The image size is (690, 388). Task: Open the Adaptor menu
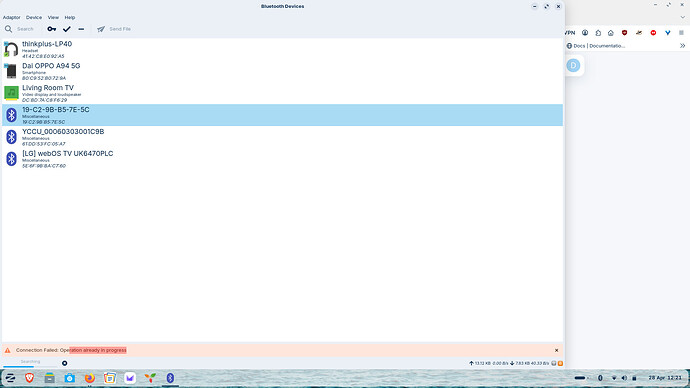[x=11, y=18]
